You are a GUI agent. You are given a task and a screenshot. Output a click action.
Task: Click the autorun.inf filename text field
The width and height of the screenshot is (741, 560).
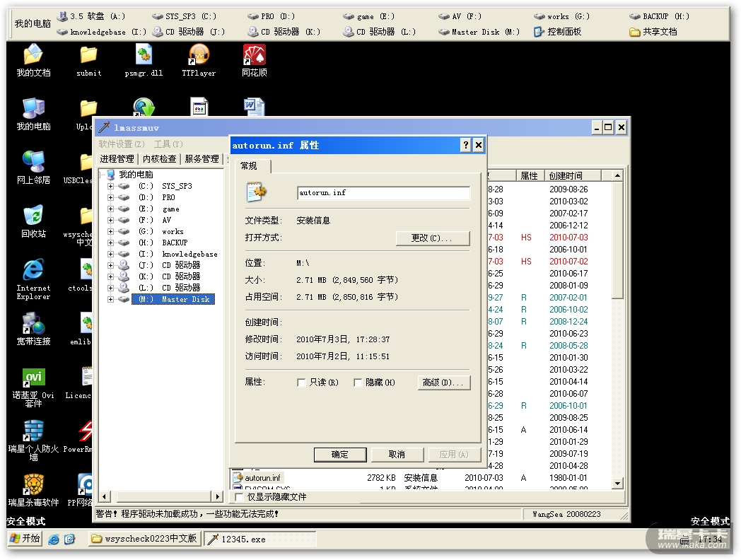383,193
